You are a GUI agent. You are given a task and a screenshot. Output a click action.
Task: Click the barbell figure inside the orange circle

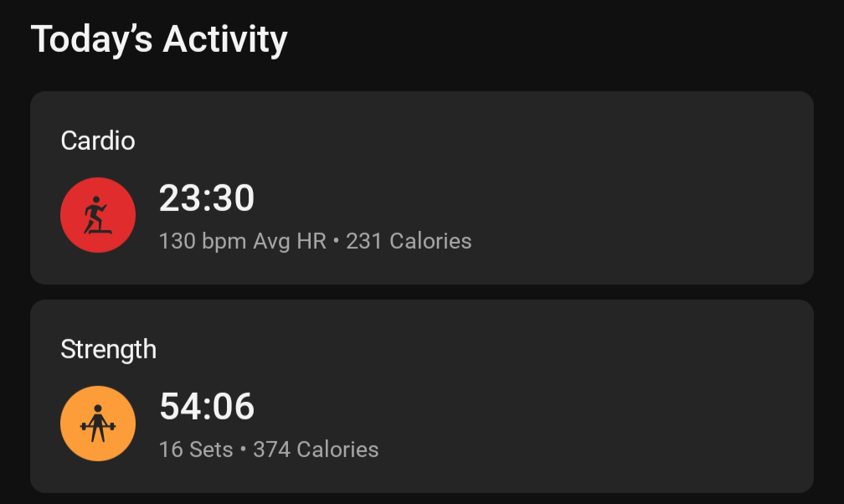(x=98, y=424)
